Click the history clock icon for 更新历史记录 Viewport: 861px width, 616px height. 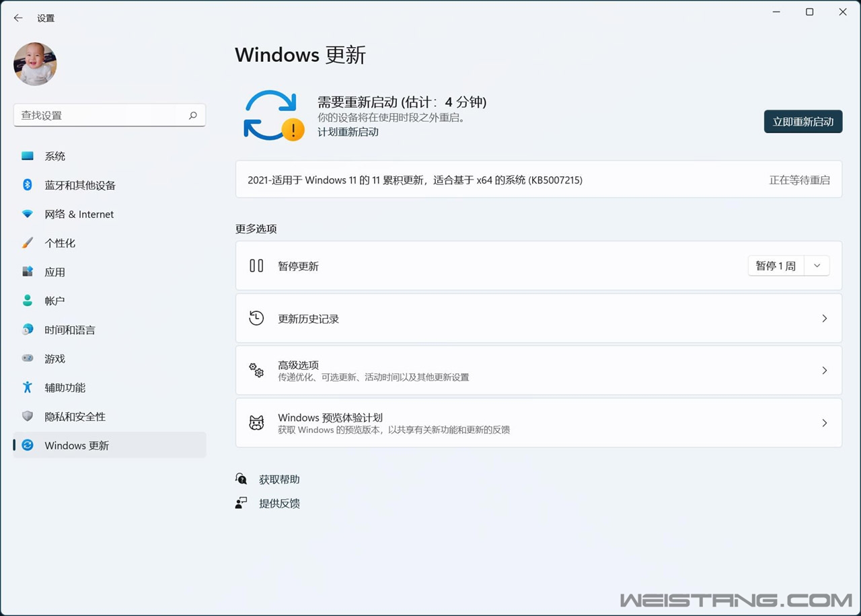click(256, 318)
